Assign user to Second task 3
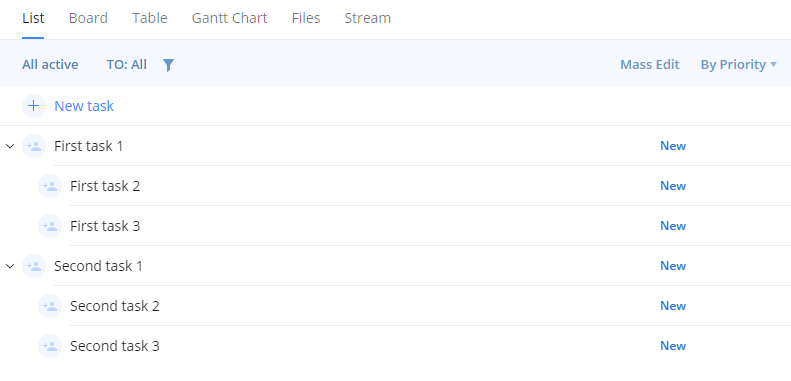This screenshot has width=791, height=381. point(50,346)
